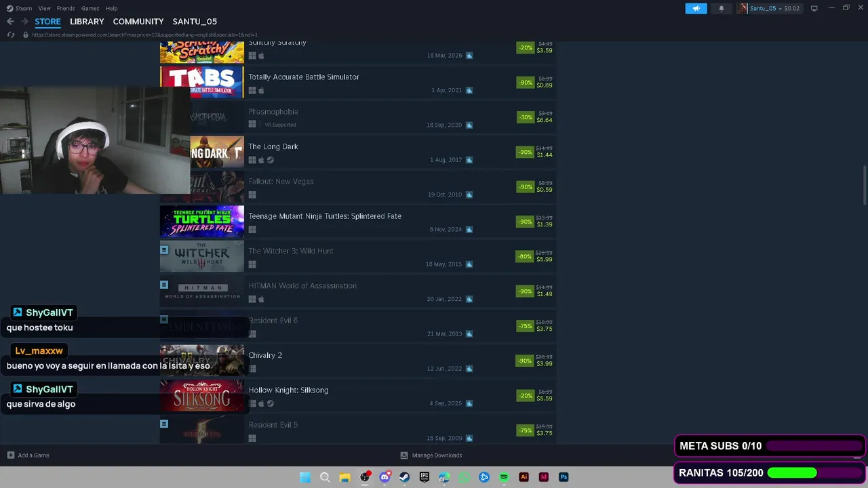Open Hollow Knight: Silksong title link
This screenshot has width=868, height=488.
click(x=288, y=390)
